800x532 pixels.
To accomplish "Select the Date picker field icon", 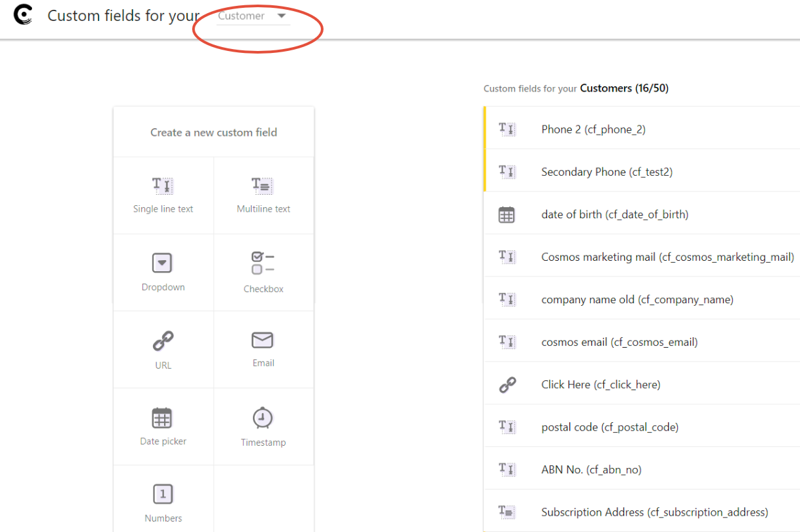I will [x=162, y=418].
